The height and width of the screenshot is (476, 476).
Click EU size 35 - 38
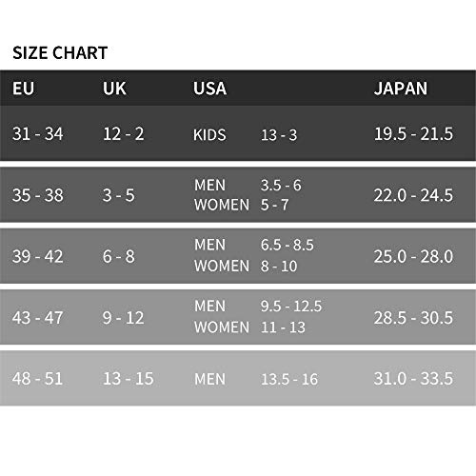pos(38,195)
